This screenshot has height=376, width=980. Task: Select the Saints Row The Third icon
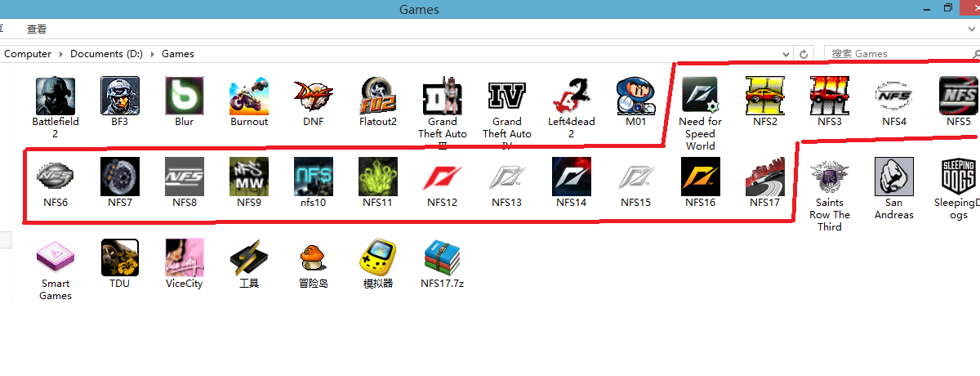pos(830,177)
